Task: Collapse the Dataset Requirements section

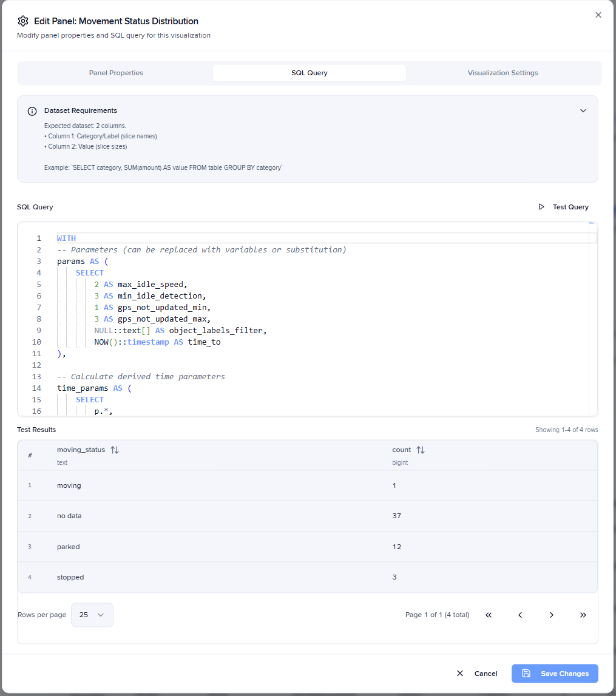Action: [583, 111]
